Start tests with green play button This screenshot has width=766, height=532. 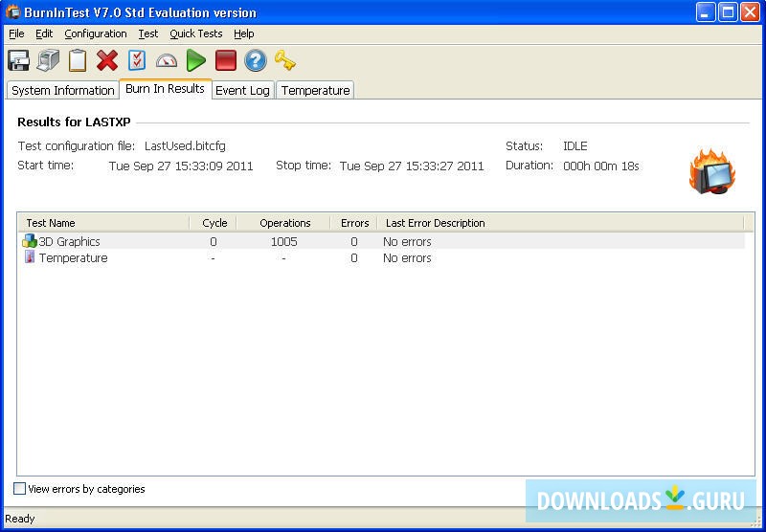pyautogui.click(x=195, y=61)
